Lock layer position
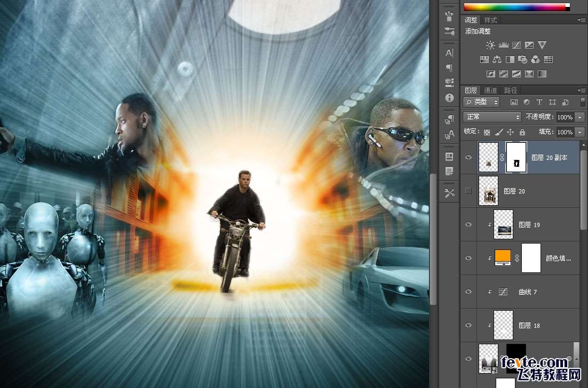This screenshot has height=388, width=588. (x=511, y=132)
